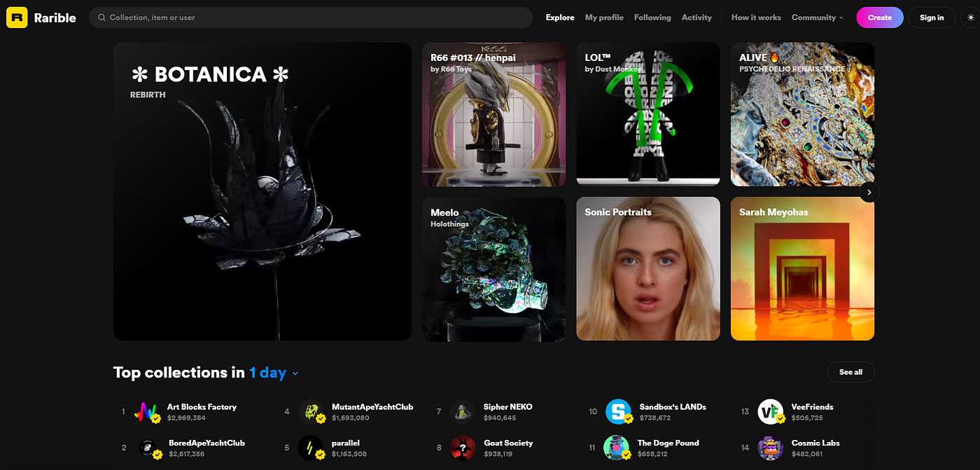Open Cosmic Labs collection link
The image size is (980, 470).
click(815, 443)
